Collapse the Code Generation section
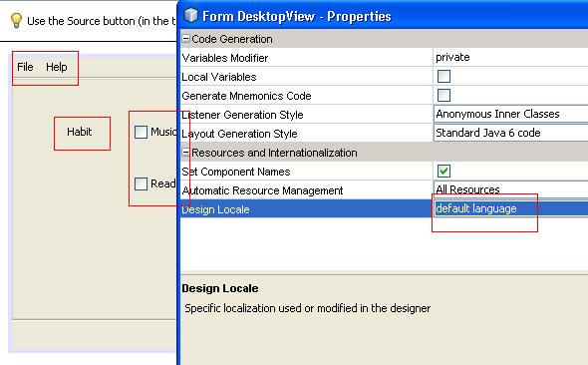Viewport: 588px width, 365px height. (185, 38)
